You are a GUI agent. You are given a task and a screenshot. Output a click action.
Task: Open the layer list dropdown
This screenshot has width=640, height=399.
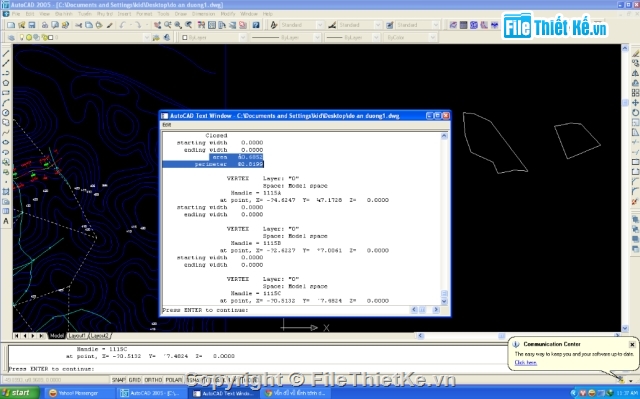tap(147, 38)
